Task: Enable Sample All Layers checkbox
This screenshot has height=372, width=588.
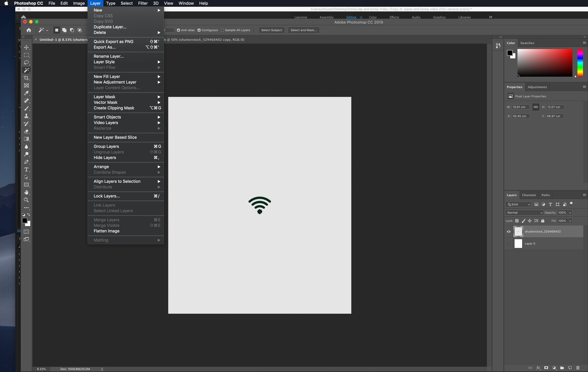Action: (222, 30)
